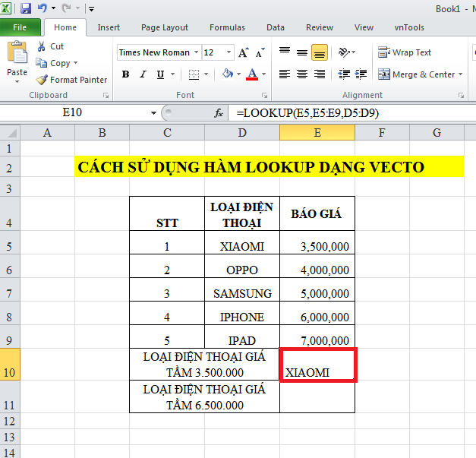Open Font Color dropdown arrow
Image resolution: width=476 pixels, height=458 pixels.
[263, 74]
